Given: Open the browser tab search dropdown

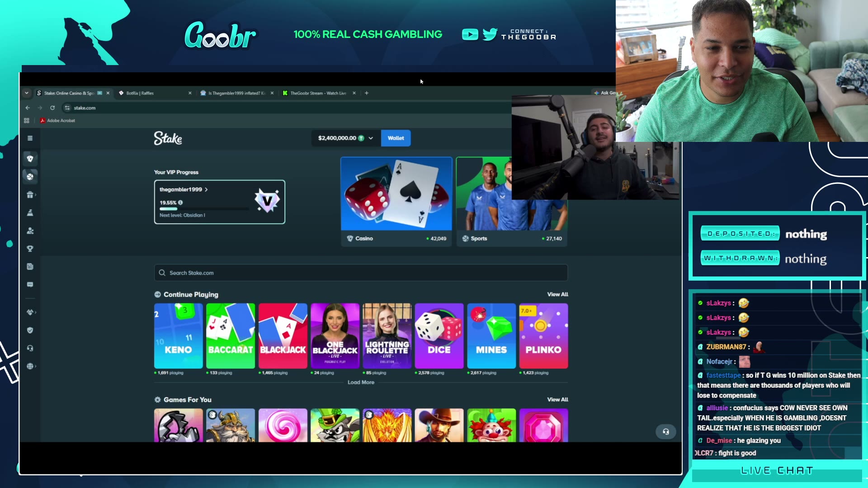Looking at the screenshot, I should click(27, 93).
